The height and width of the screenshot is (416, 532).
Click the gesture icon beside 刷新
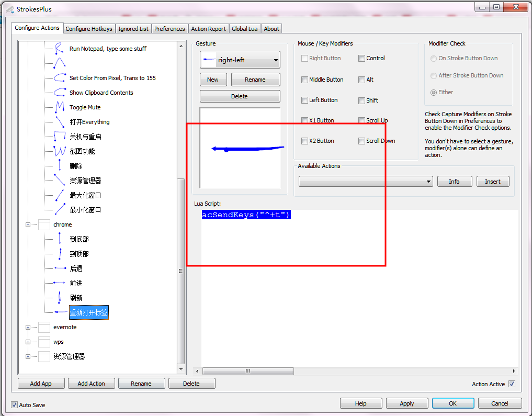pos(59,297)
